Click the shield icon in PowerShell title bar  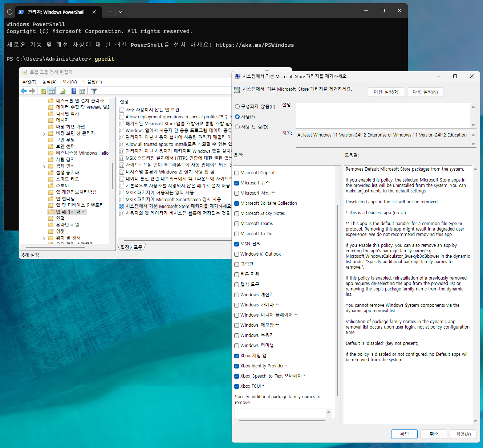coord(10,12)
